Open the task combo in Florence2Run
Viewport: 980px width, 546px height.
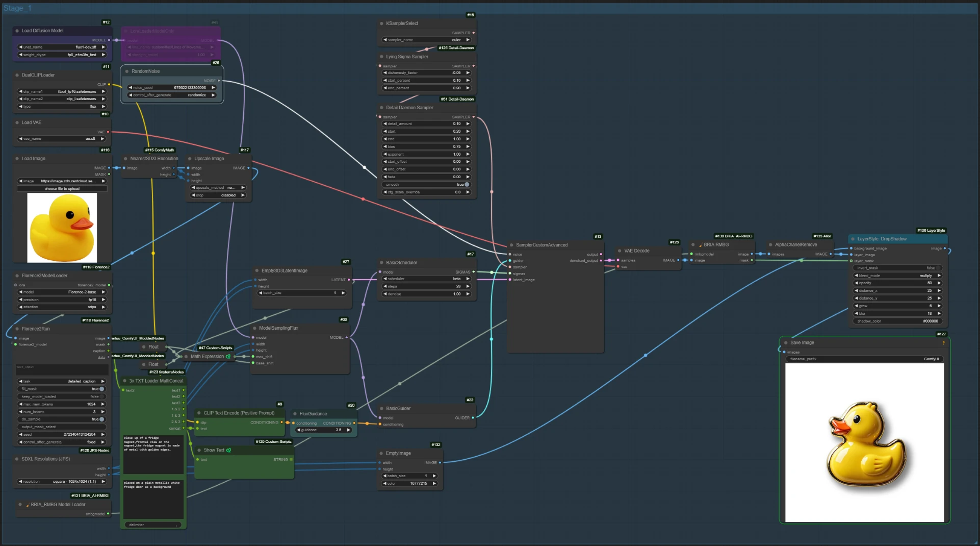62,381
